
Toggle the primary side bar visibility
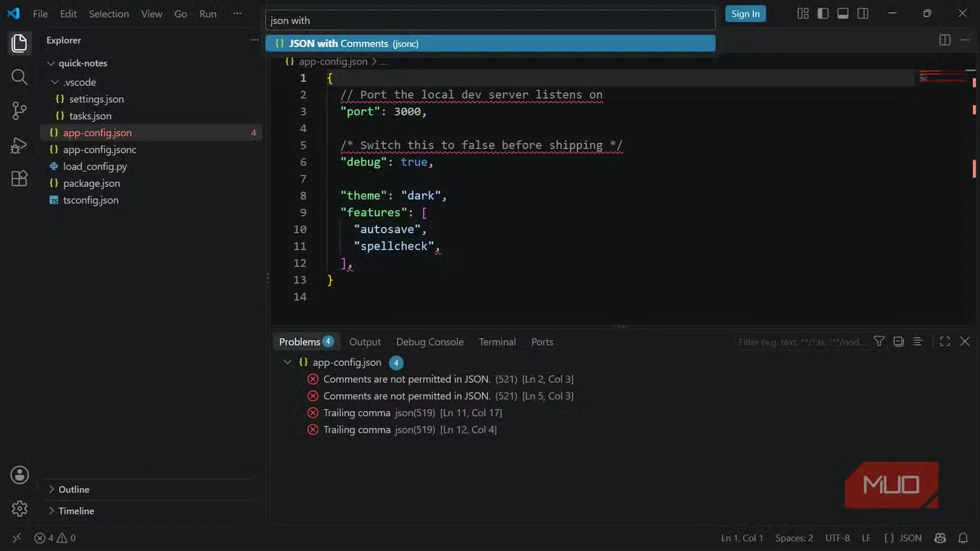click(x=823, y=14)
